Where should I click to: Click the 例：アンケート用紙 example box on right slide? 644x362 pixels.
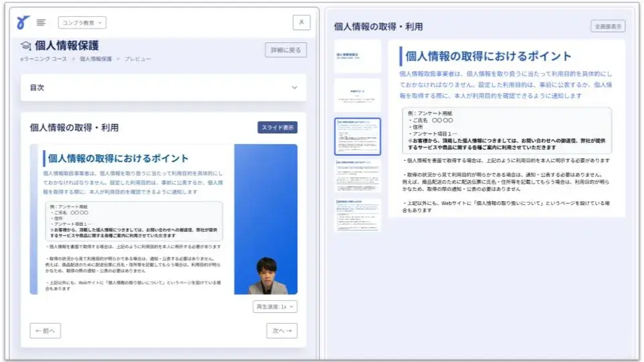(507, 131)
